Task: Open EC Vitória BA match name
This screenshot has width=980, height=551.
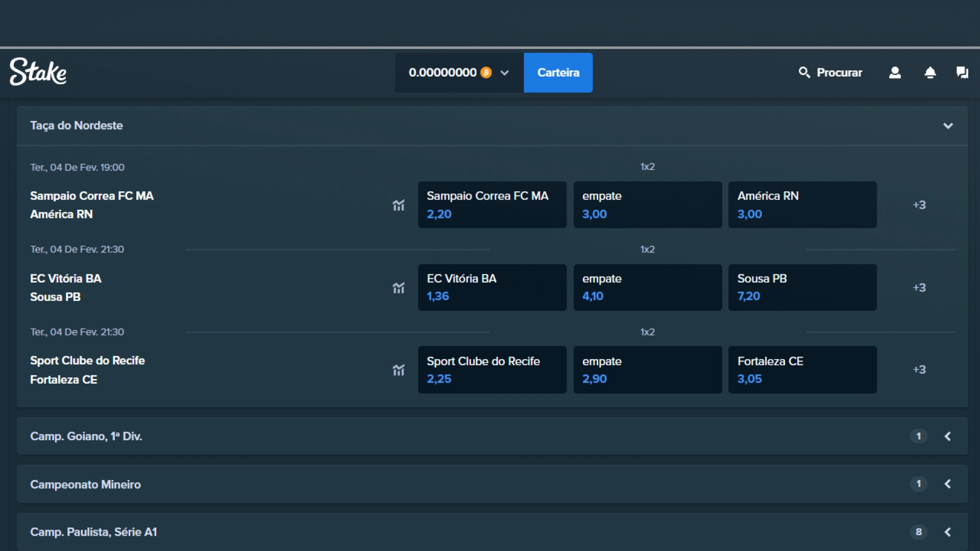Action: click(x=66, y=279)
